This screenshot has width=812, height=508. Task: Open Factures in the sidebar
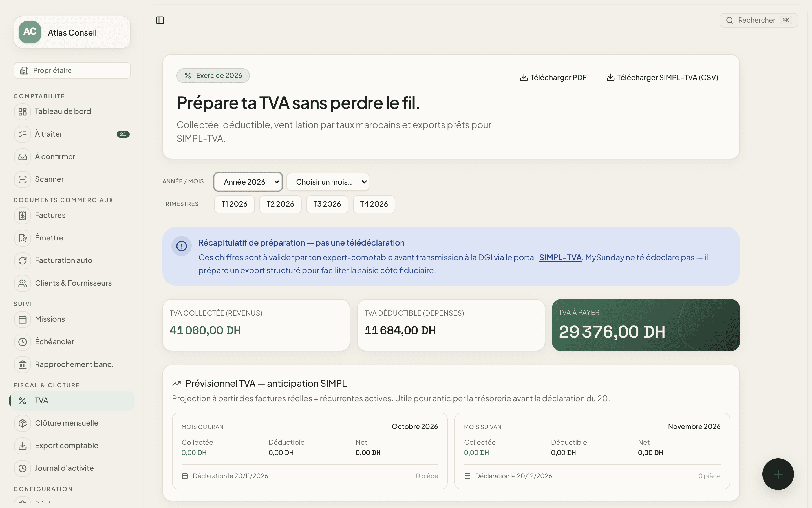click(72, 215)
